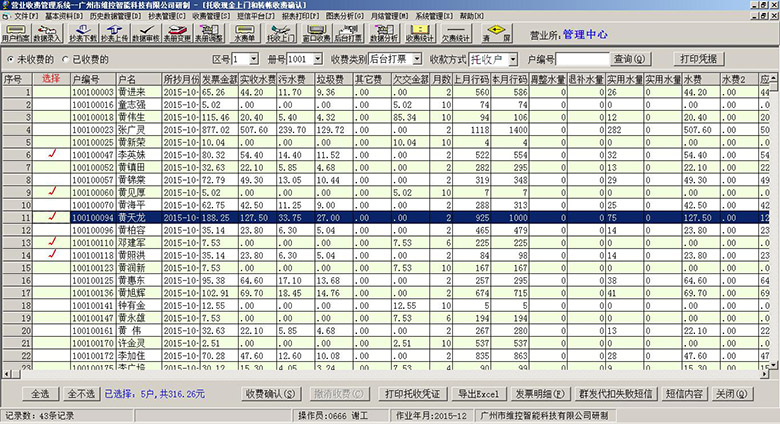The image size is (780, 424).
Task: Click the 抄表上传 toolbar icon
Action: click(x=114, y=33)
